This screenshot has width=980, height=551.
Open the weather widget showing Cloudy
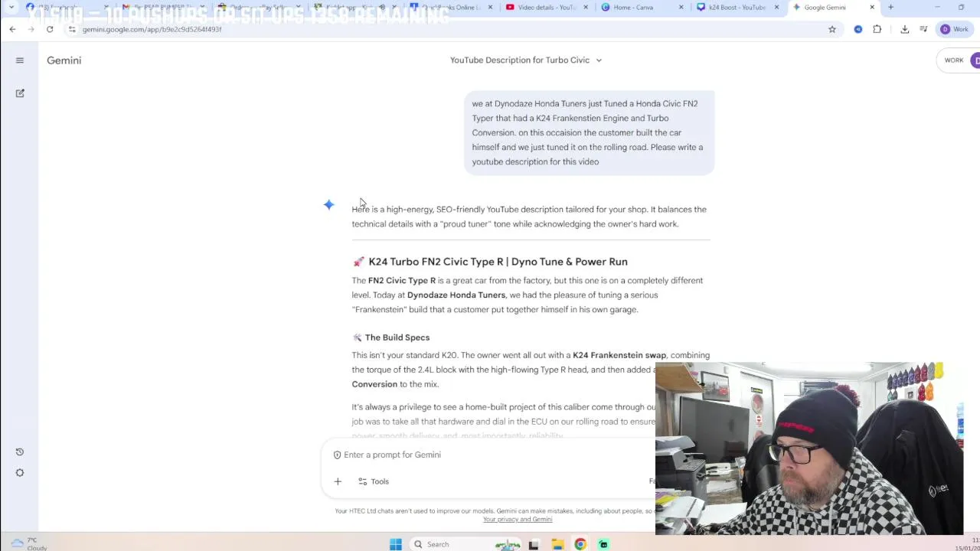[29, 544]
